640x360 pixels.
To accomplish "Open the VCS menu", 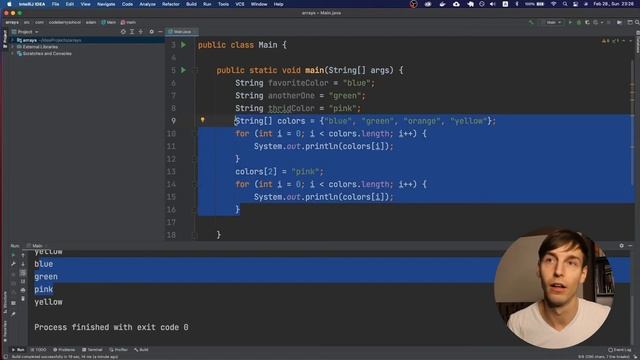I will point(240,4).
